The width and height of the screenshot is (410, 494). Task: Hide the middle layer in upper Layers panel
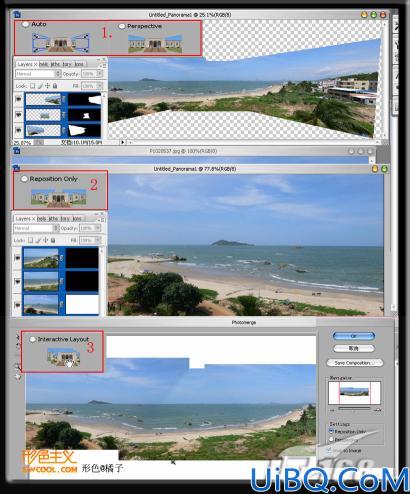coord(18,115)
